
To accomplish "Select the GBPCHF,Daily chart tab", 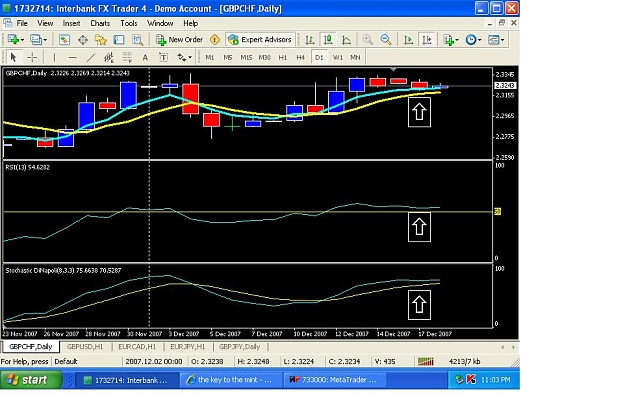I will (x=31, y=346).
